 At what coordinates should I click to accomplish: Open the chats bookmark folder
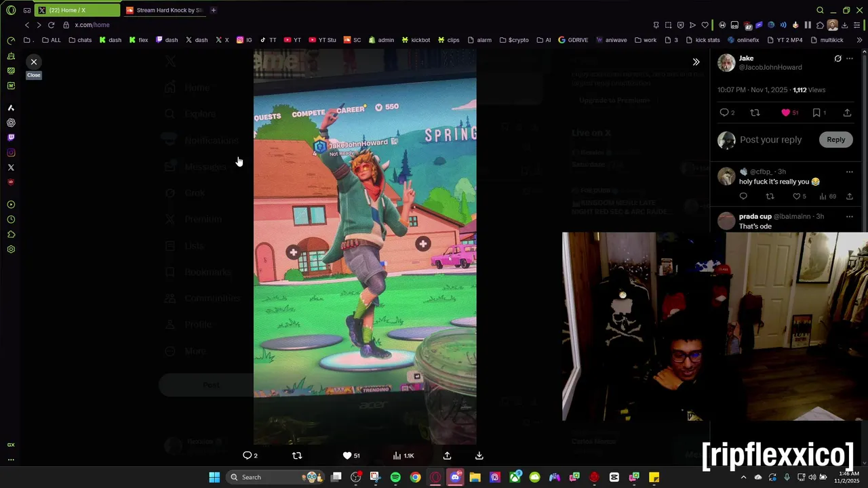tap(80, 40)
